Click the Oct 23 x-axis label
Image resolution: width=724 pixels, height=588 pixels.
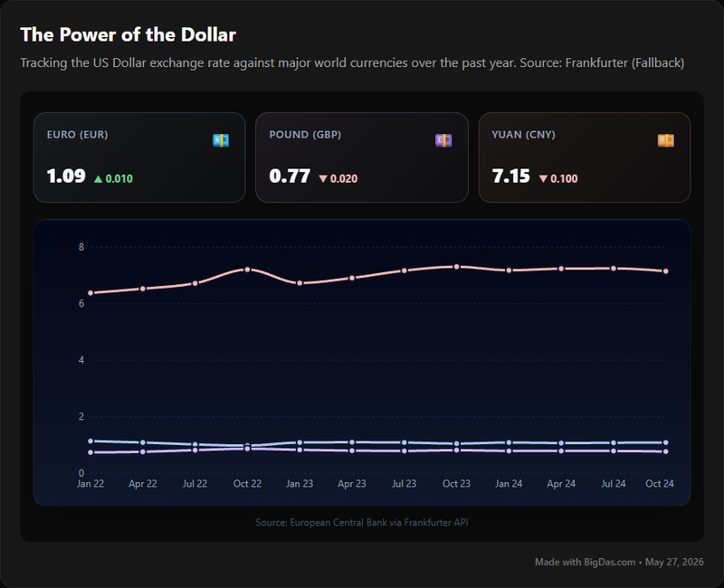pyautogui.click(x=457, y=484)
